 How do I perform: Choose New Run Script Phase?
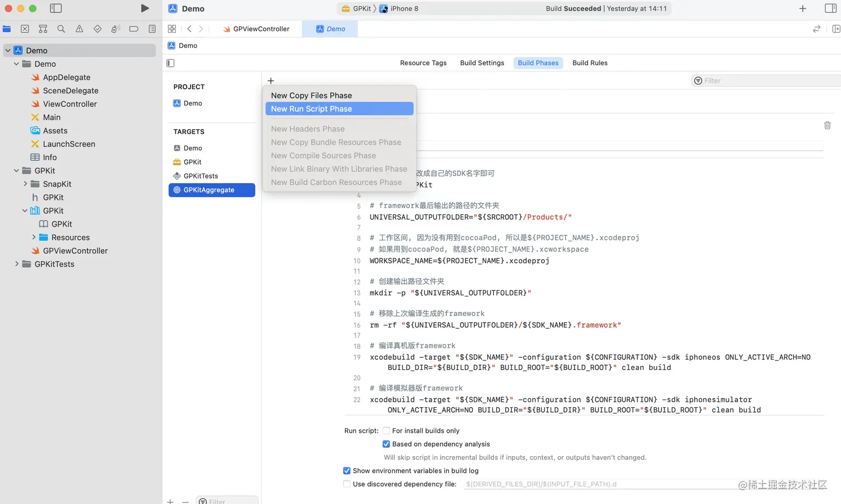tap(339, 109)
